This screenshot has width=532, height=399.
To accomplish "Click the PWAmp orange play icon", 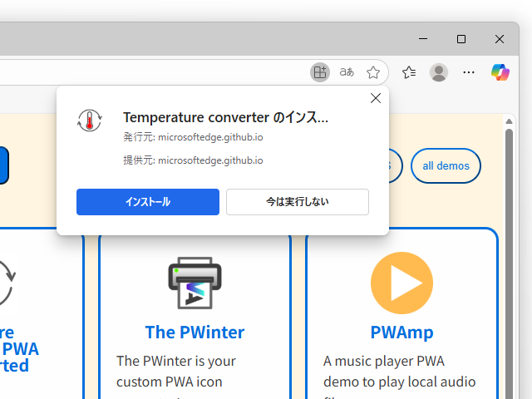I will coord(402,283).
